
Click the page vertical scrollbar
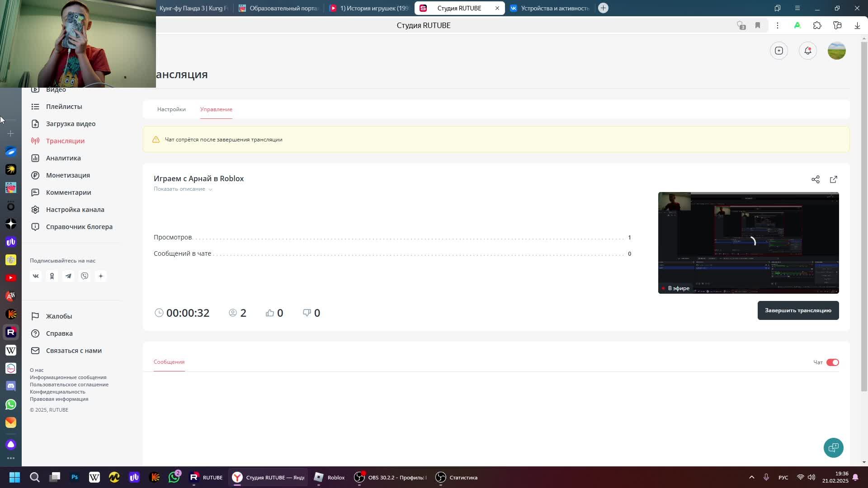point(864,217)
